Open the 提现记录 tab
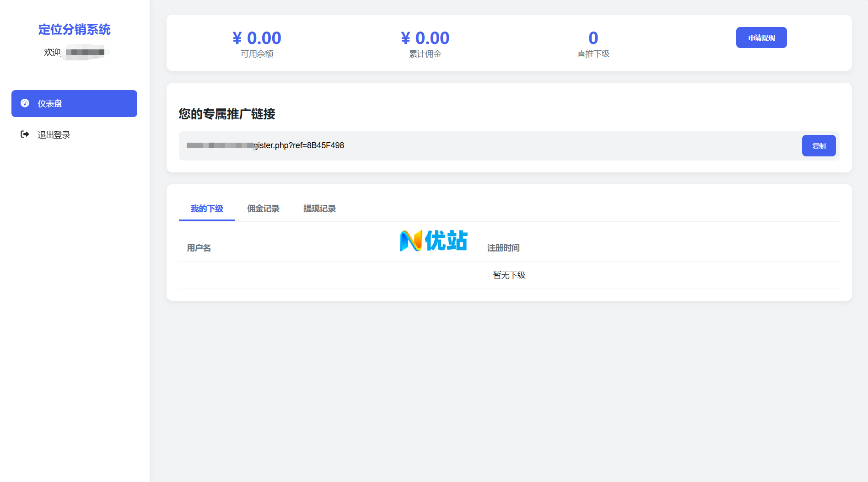The width and height of the screenshot is (868, 482). pos(319,209)
